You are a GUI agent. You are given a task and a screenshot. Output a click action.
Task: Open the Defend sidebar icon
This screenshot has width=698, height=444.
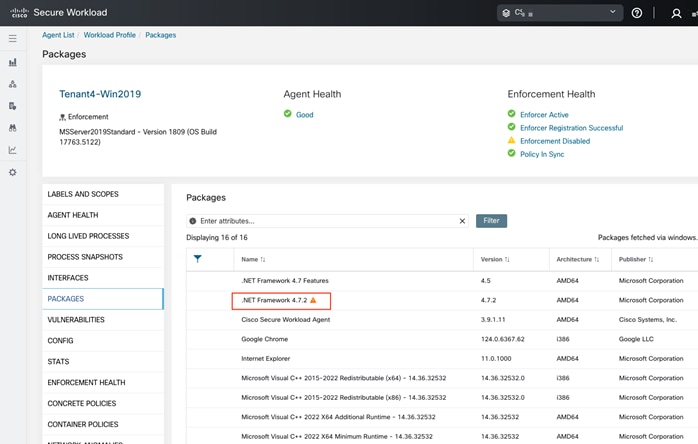point(12,106)
